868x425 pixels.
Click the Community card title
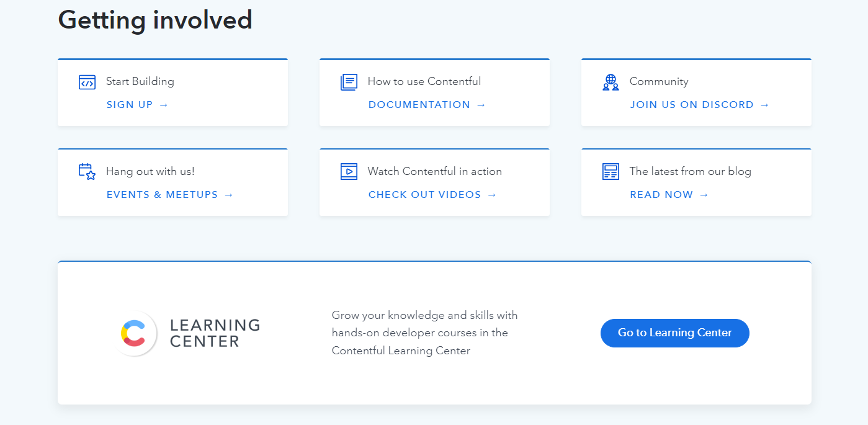659,81
